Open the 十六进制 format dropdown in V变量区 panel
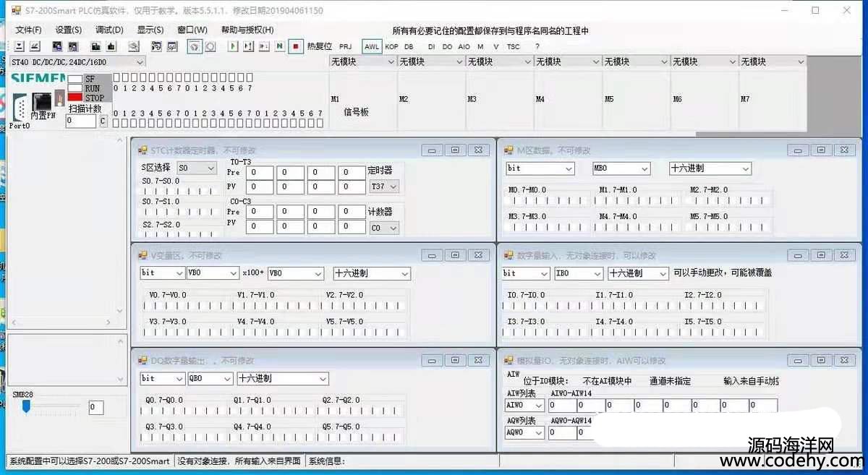 click(372, 274)
